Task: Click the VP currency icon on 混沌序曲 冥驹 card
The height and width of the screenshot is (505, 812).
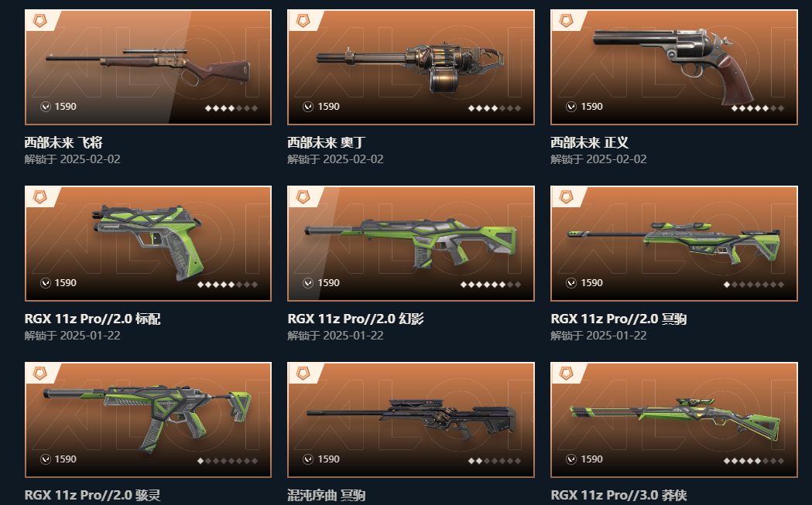Action: (308, 459)
